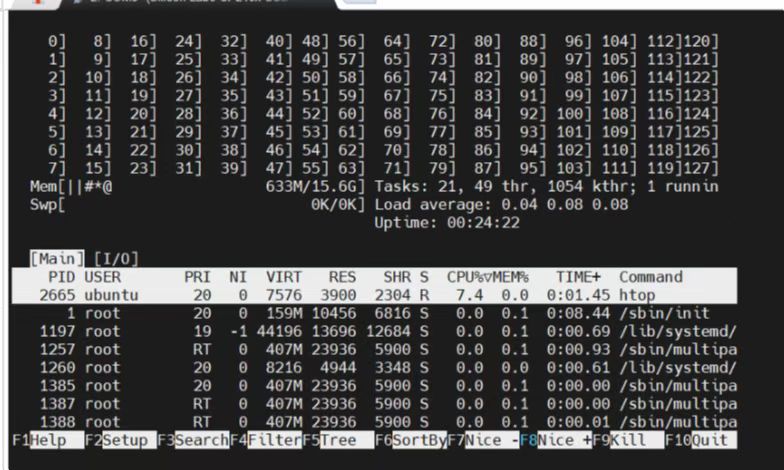
Task: Sort by the PID column header
Action: click(62, 277)
